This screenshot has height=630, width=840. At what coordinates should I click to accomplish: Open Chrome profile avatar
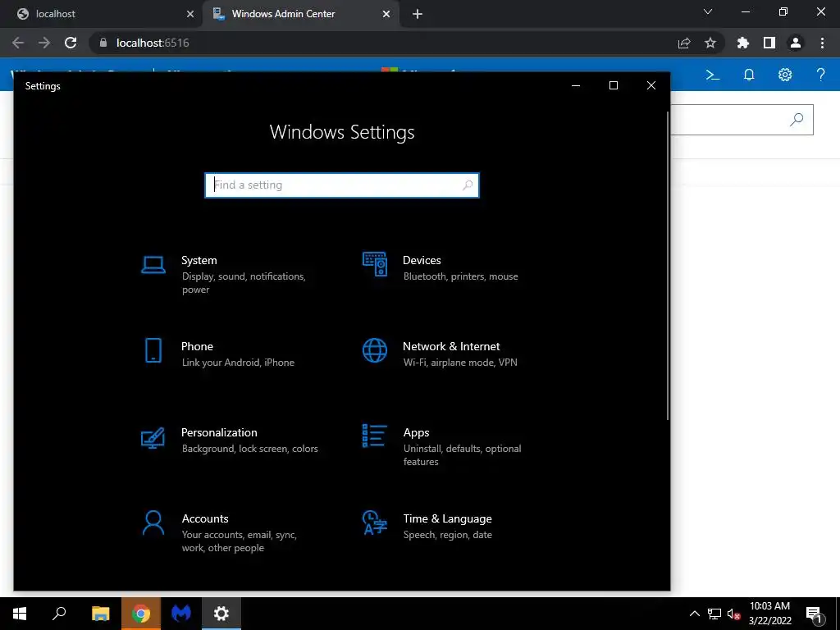tap(796, 43)
